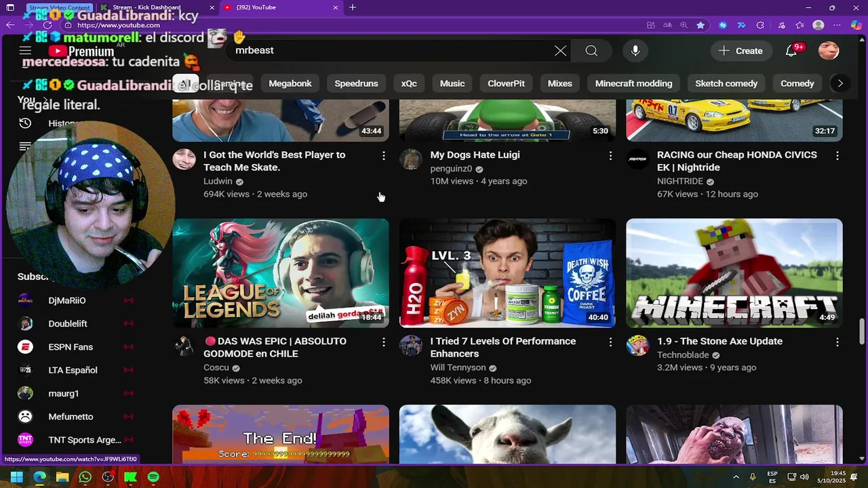Play the goat thumbnail video
The width and height of the screenshot is (868, 488).
[x=507, y=434]
